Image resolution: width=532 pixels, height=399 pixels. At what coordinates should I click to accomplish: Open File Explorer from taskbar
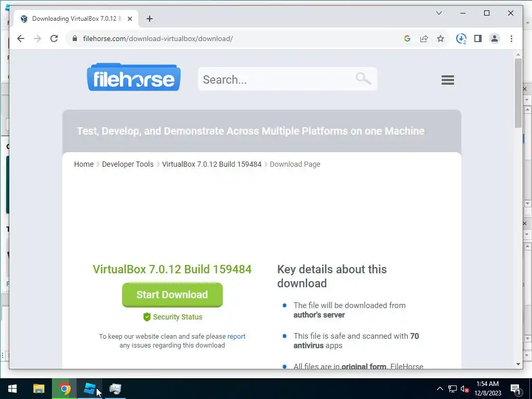click(38, 389)
